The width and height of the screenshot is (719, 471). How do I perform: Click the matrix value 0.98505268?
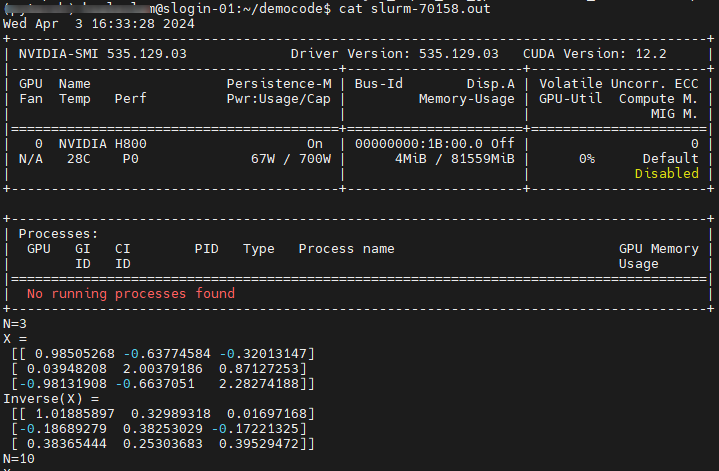point(75,354)
